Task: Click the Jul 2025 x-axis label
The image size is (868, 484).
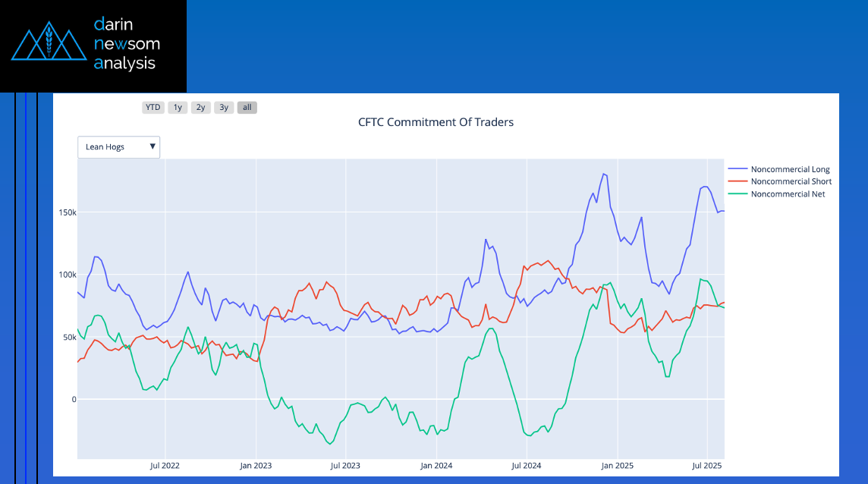Action: click(707, 466)
